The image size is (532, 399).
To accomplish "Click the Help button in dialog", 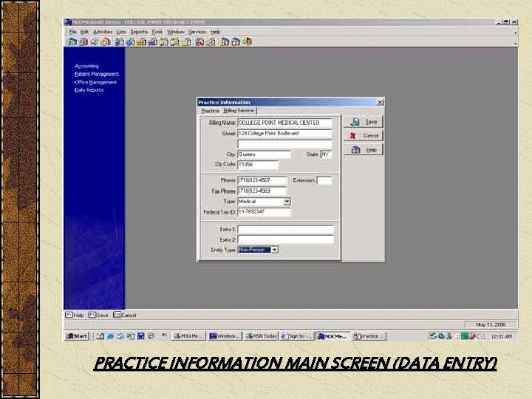I will pos(364,149).
